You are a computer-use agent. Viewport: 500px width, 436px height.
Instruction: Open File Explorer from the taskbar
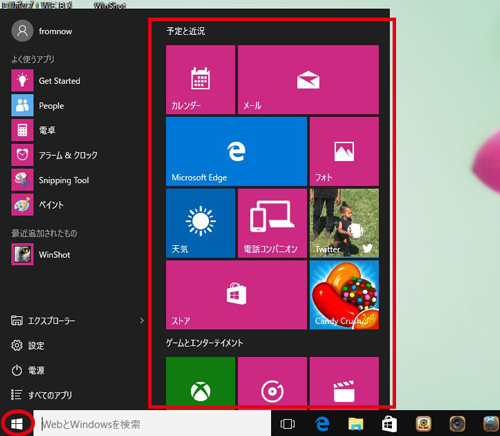click(356, 424)
